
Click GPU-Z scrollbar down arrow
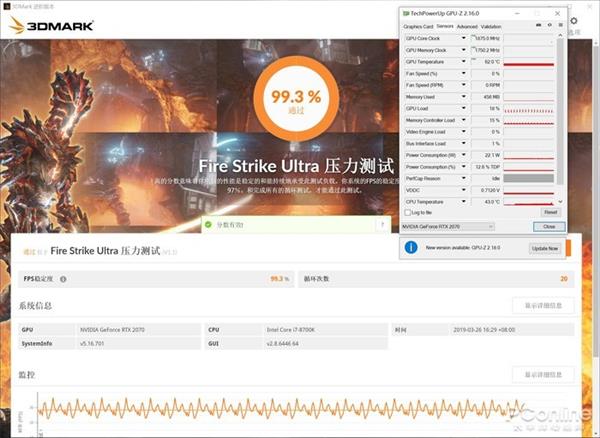(561, 202)
